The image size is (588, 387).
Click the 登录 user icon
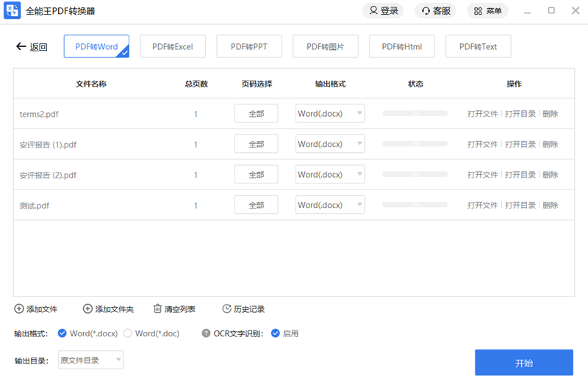tap(373, 11)
